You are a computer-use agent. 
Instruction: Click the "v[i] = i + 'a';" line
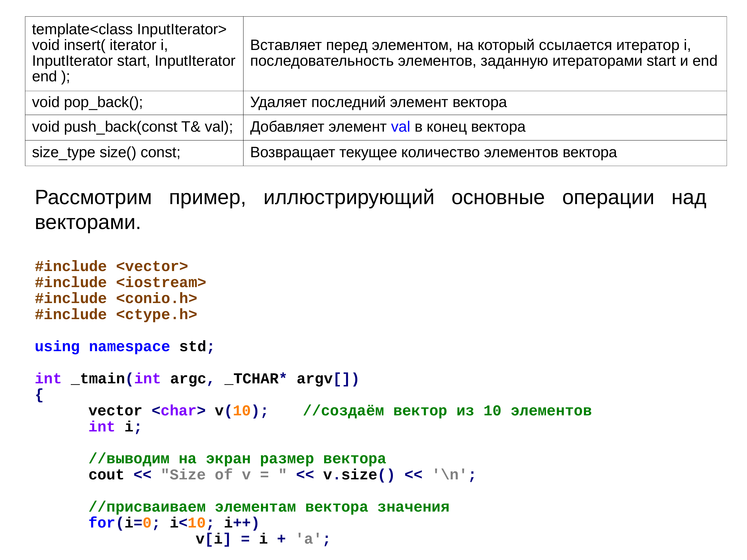click(262, 539)
